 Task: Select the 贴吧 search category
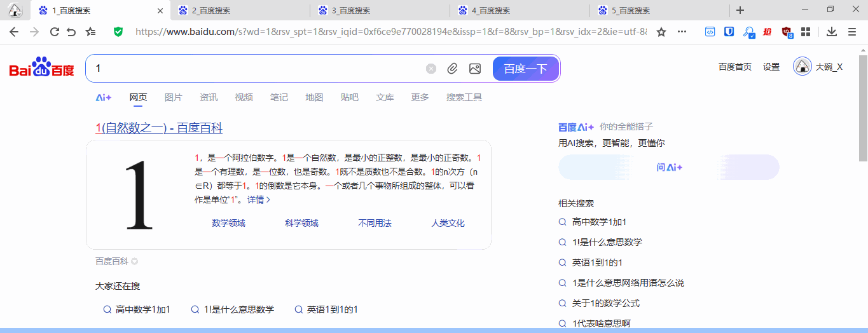coord(350,97)
